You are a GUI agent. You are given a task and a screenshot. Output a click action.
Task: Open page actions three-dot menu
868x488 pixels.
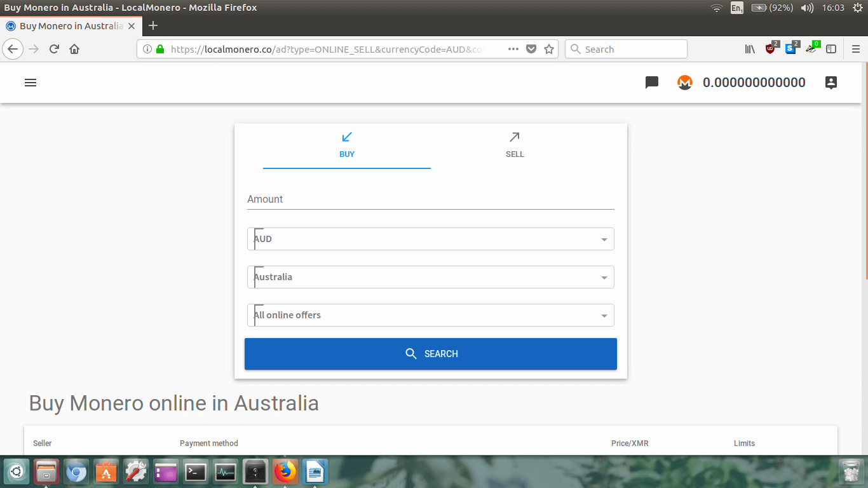(x=513, y=49)
